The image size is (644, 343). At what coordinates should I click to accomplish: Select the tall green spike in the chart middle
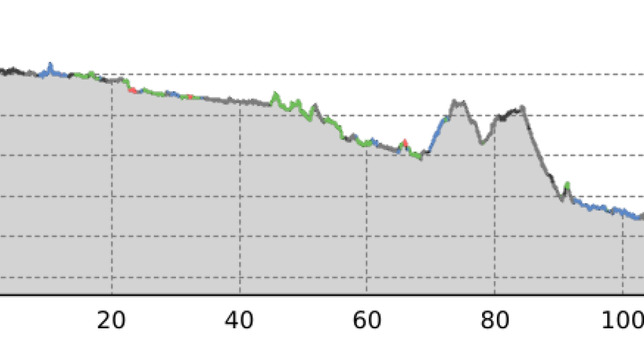(x=275, y=95)
